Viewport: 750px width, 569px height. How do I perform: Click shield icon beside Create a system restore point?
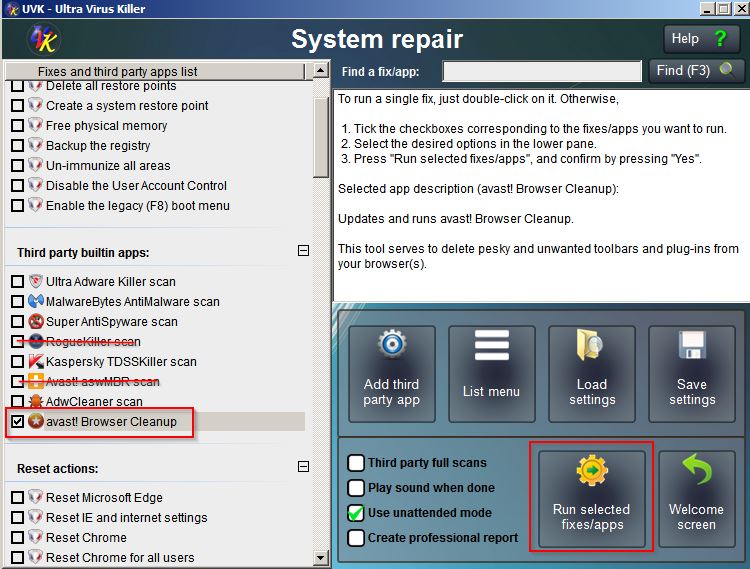click(x=35, y=105)
